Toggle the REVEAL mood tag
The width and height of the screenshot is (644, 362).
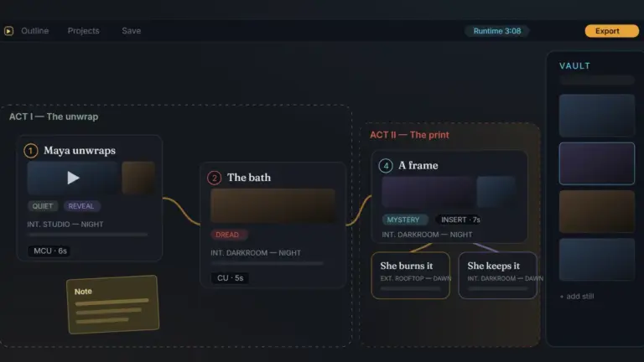(x=81, y=206)
